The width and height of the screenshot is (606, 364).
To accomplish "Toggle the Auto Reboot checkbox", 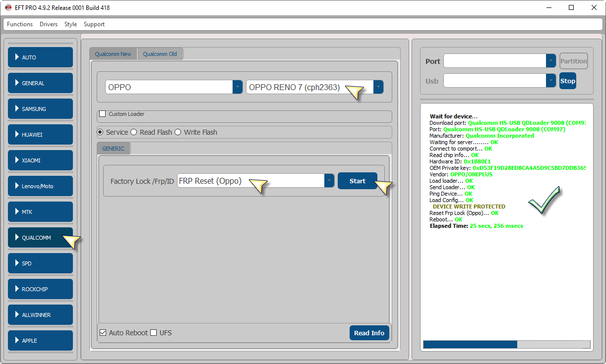I will point(103,333).
